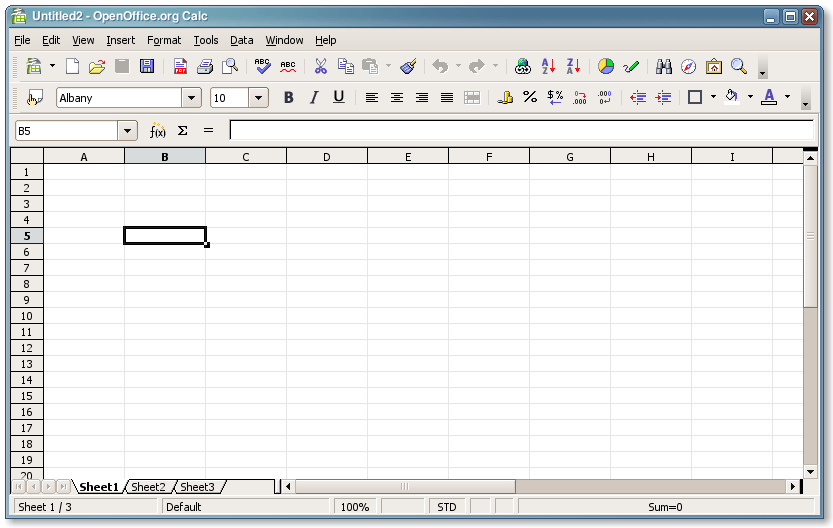This screenshot has width=833, height=528.
Task: Apply Background Color paint bucket
Action: [x=732, y=97]
